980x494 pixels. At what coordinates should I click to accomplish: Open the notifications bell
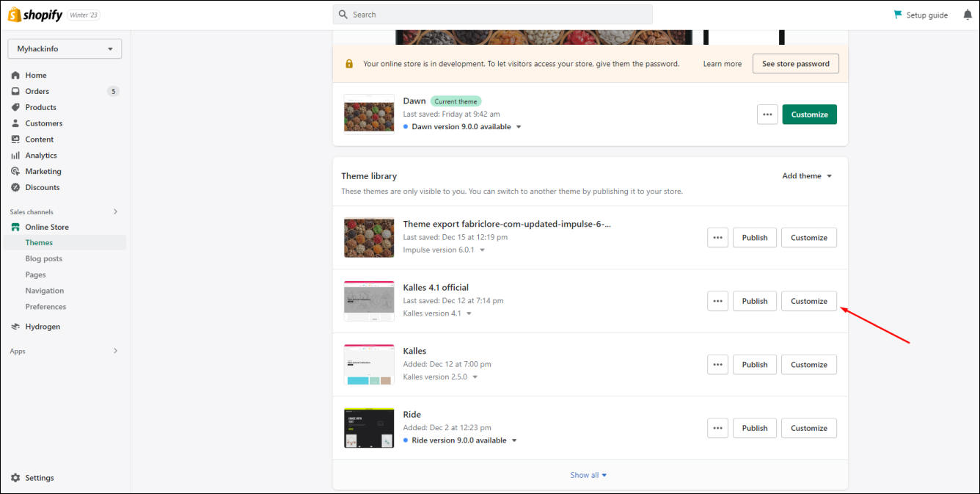tap(968, 15)
